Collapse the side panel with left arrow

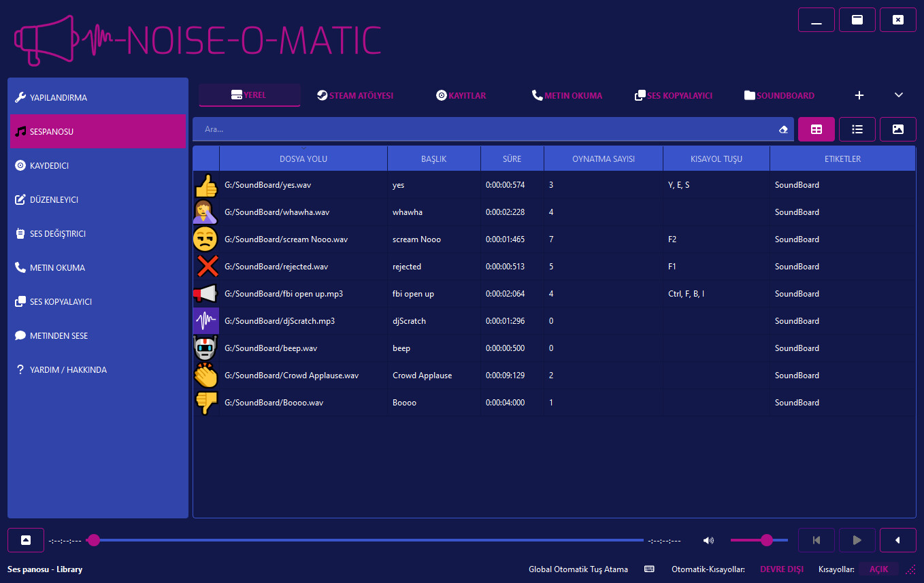tap(897, 540)
